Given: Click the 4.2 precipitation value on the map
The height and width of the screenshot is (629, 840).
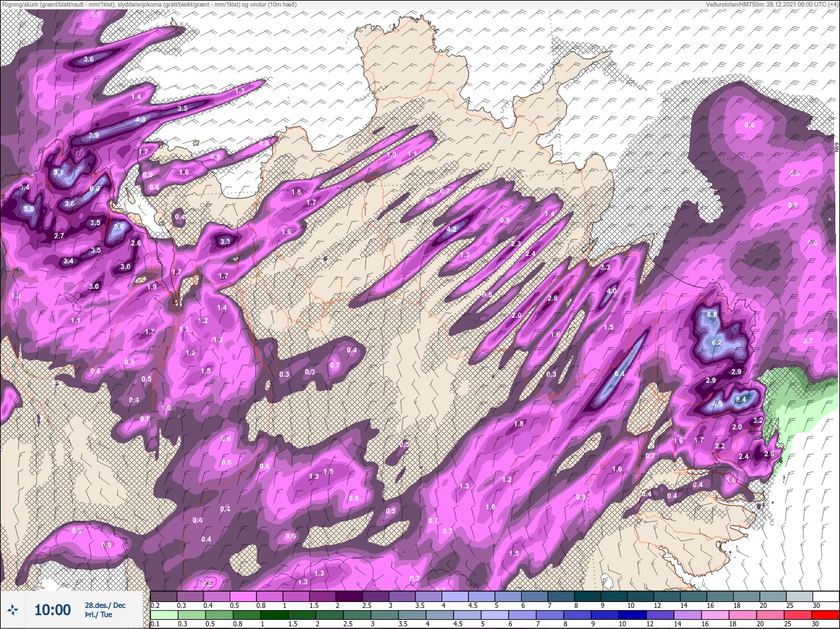Looking at the screenshot, I should [451, 230].
